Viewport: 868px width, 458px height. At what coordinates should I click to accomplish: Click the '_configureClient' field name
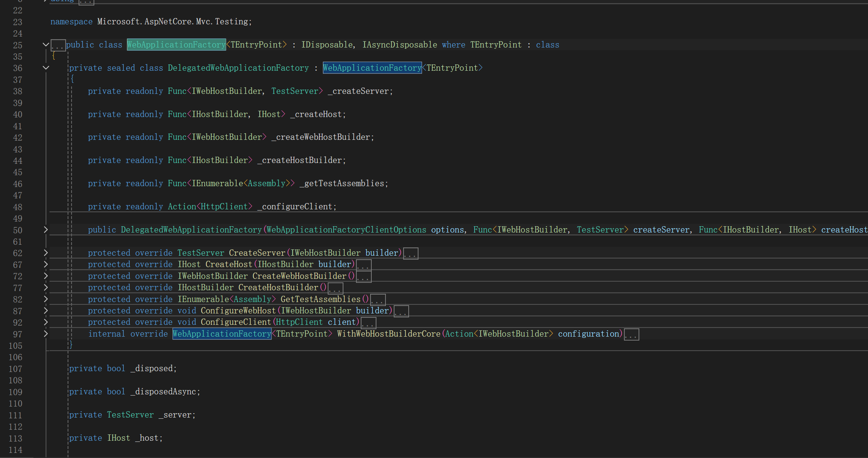coord(295,207)
